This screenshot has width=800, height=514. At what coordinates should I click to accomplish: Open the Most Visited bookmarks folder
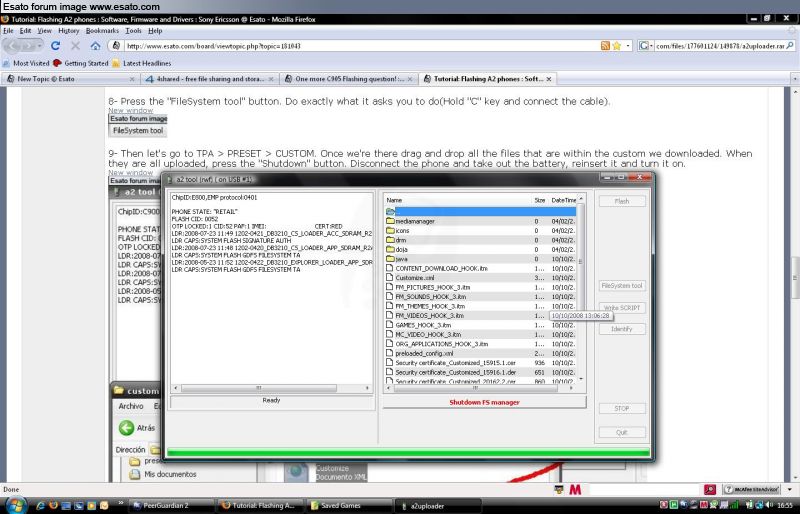26,63
